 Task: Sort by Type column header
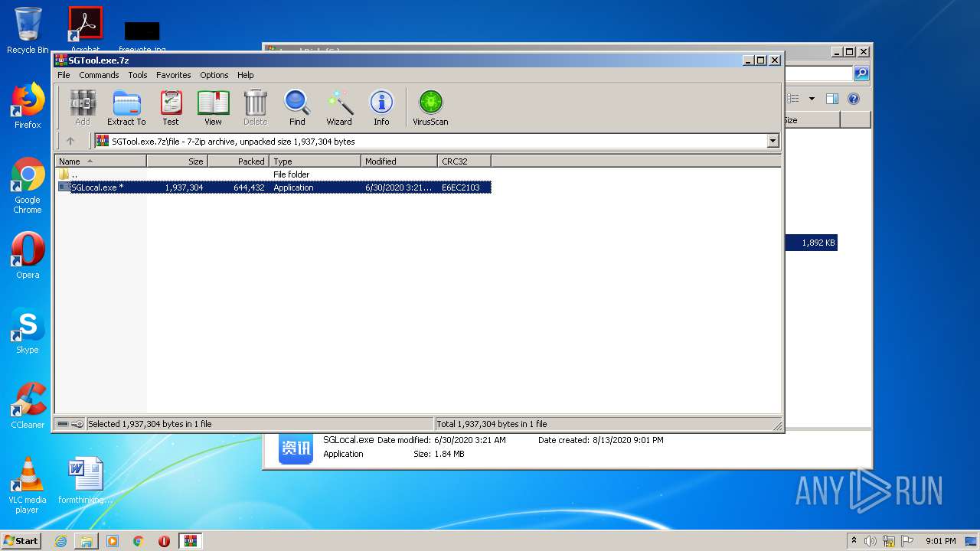315,161
